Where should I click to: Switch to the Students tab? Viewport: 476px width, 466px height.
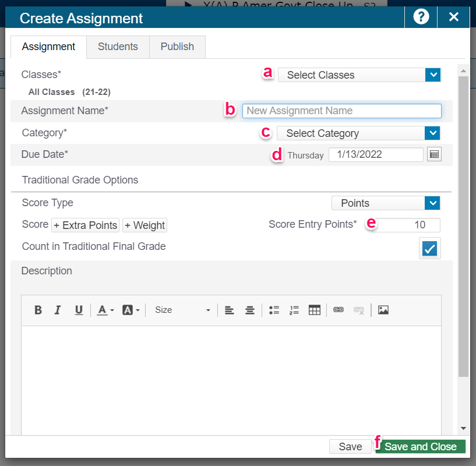click(118, 47)
